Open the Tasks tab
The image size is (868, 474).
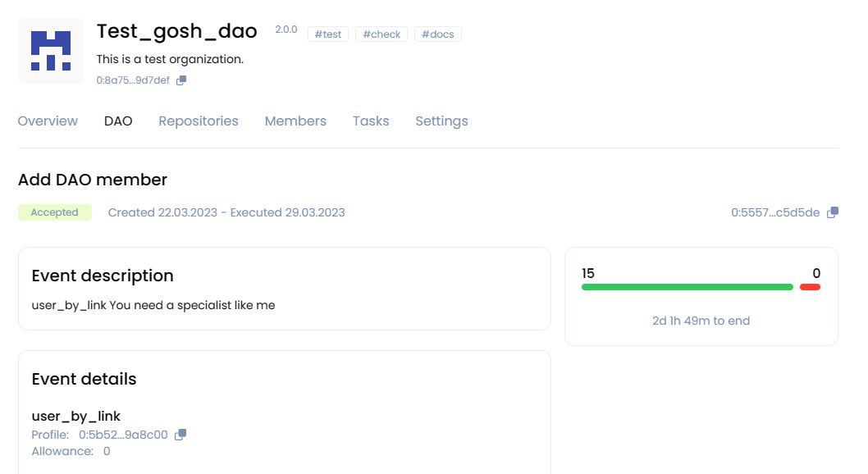[371, 121]
